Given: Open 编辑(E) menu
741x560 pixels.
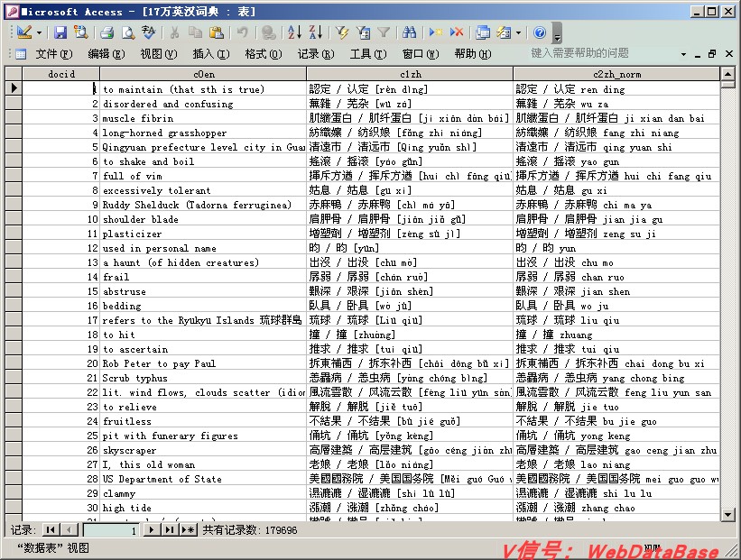Looking at the screenshot, I should tap(107, 54).
